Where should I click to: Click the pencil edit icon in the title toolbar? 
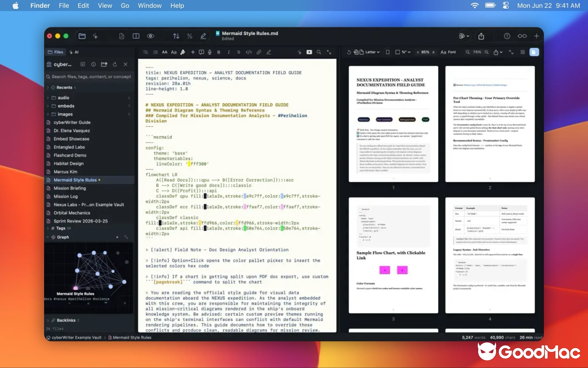tap(203, 36)
